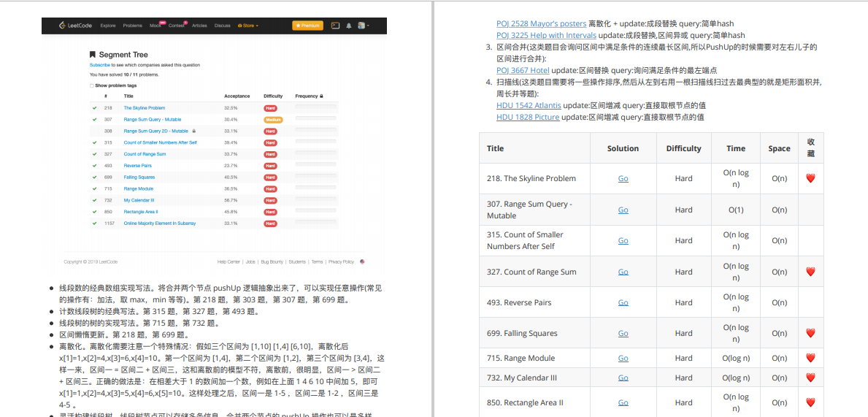This screenshot has height=417, width=868.
Task: Open the POJ 3225 Help with Intervals link
Action: pyautogui.click(x=546, y=36)
